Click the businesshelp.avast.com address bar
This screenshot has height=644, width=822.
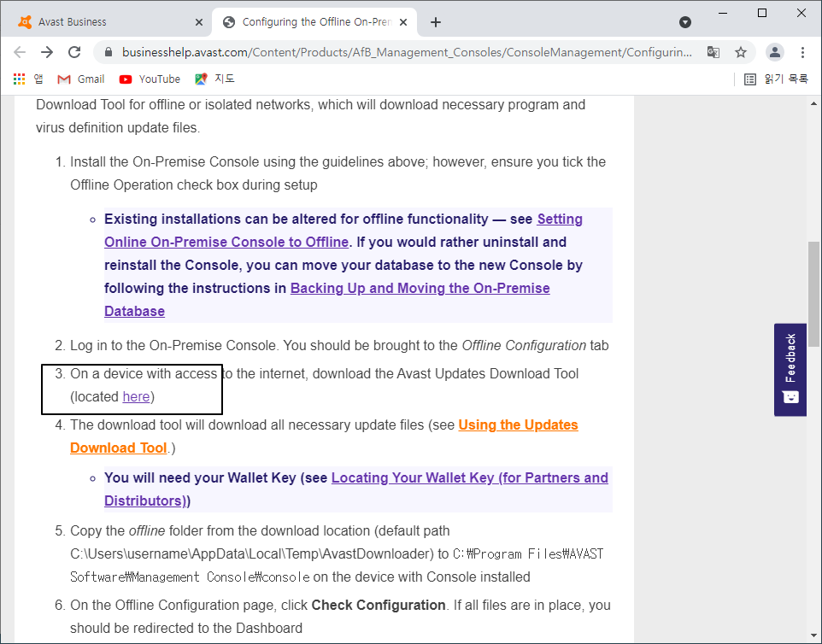[x=407, y=52]
